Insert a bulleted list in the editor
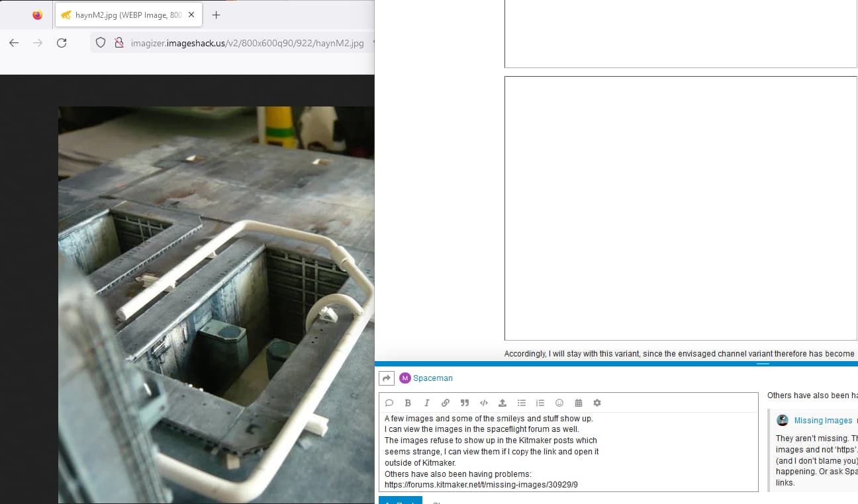This screenshot has width=858, height=504. point(522,403)
